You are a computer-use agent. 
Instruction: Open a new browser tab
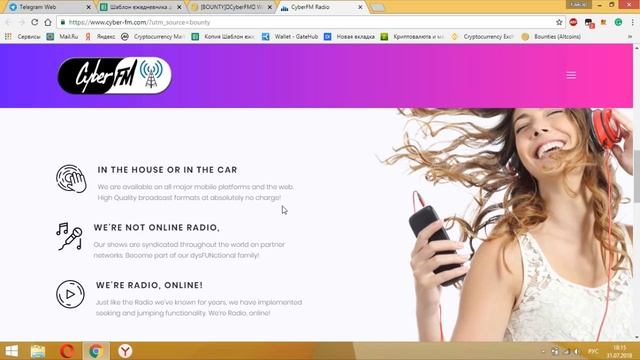tap(378, 7)
